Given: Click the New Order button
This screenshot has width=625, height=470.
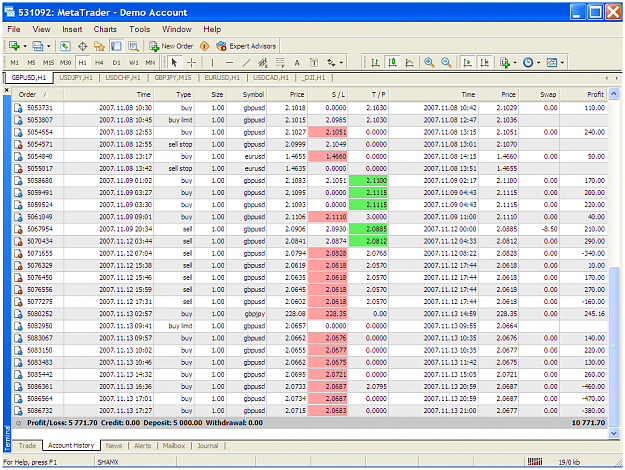Looking at the screenshot, I should (x=171, y=46).
